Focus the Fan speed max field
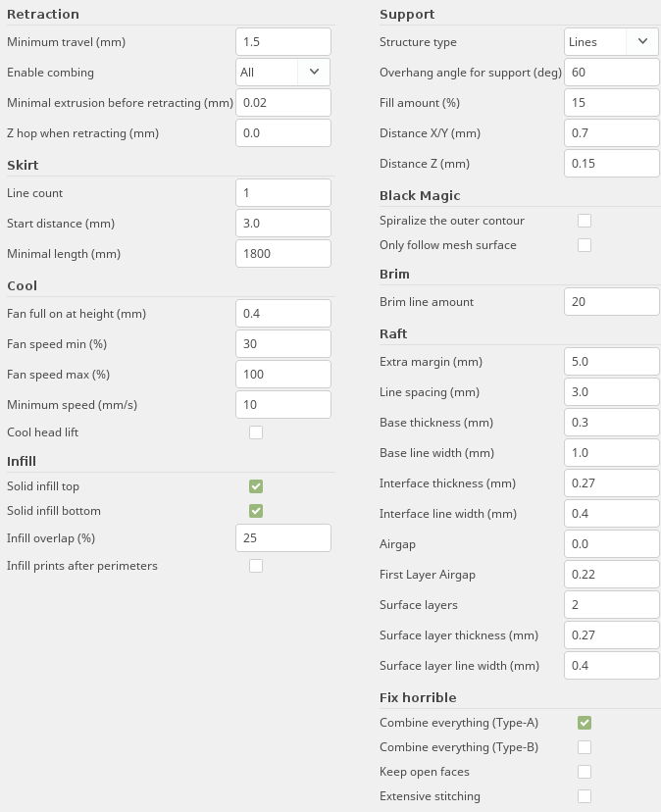Screen dimensions: 661x812 pyautogui.click(x=283, y=375)
